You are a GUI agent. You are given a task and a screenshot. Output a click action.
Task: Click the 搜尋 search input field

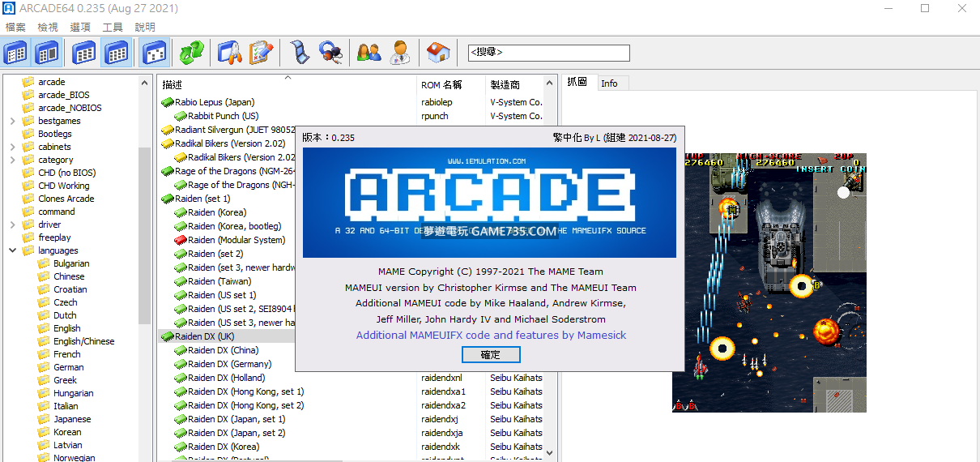[x=548, y=53]
